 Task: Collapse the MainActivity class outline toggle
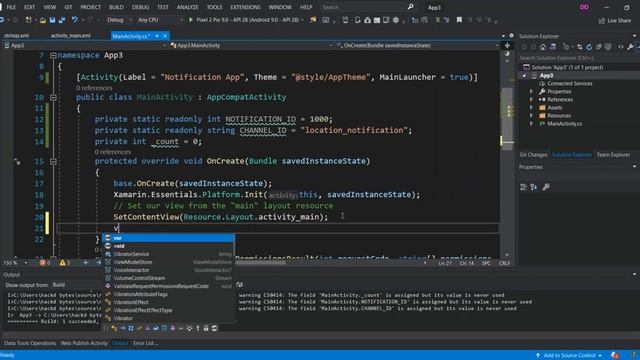(53, 97)
